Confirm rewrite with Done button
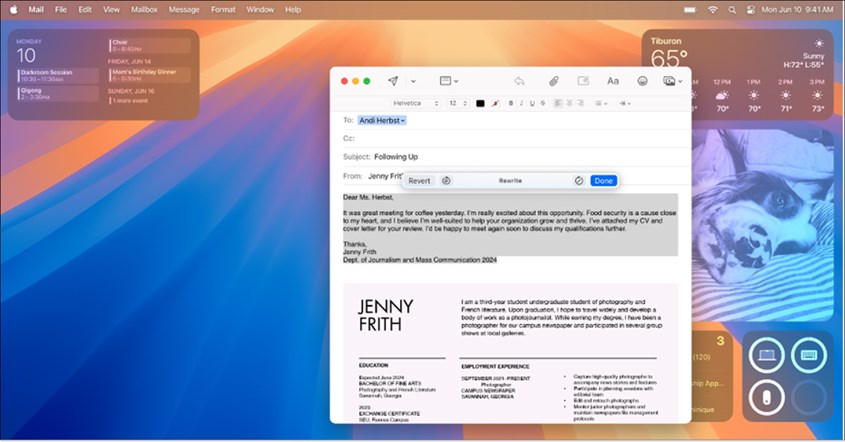Viewport: 845px width, 442px height. pos(604,181)
